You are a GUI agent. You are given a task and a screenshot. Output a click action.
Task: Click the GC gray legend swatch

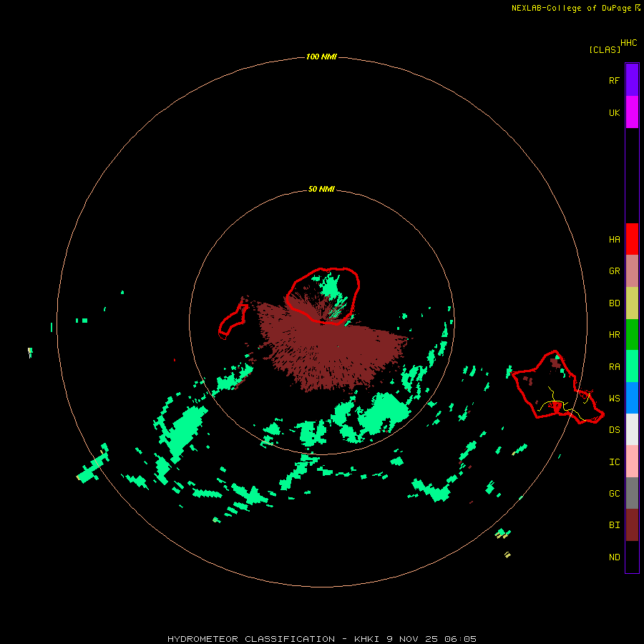[632, 493]
